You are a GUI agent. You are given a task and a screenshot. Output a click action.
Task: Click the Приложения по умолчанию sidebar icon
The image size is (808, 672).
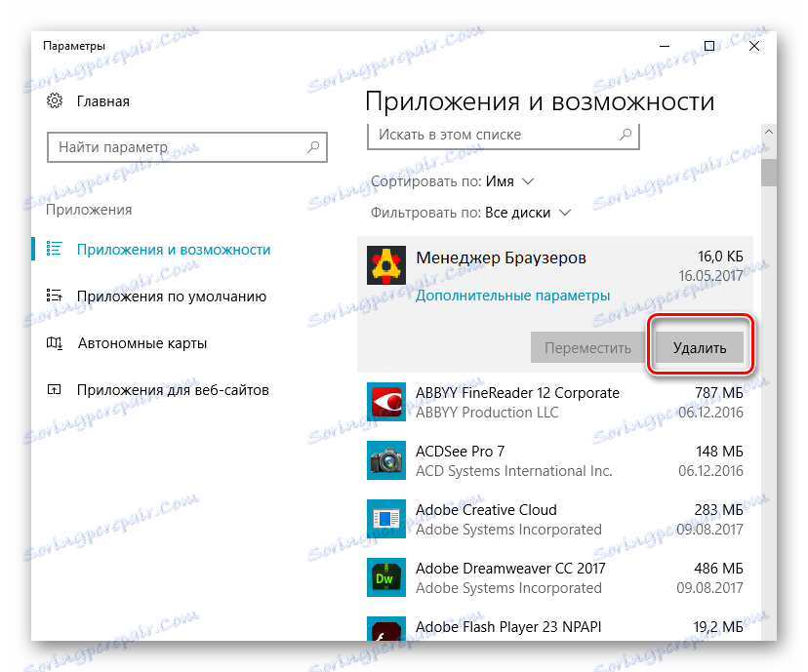tap(54, 296)
